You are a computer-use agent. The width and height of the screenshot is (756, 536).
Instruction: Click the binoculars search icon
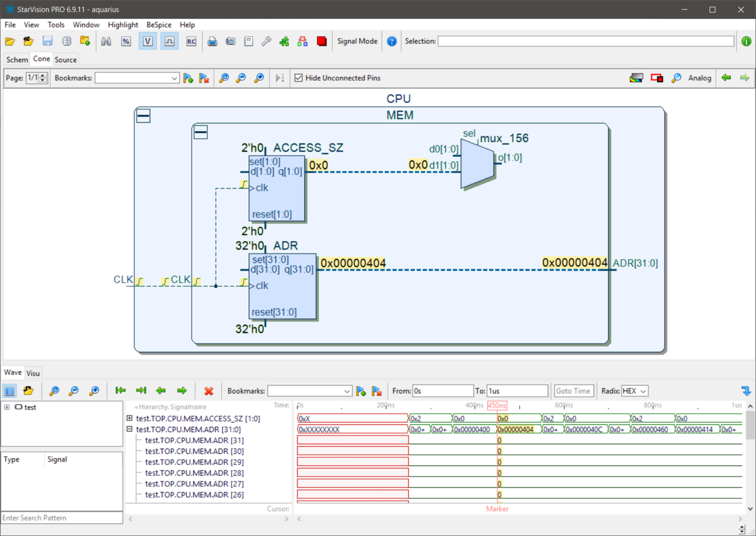coord(106,41)
